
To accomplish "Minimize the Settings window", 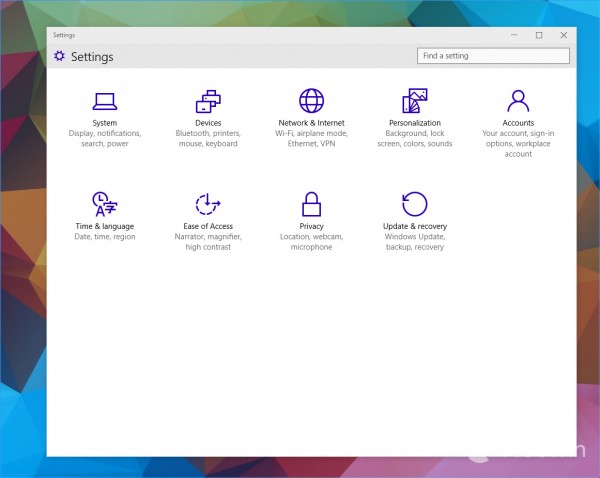I will [513, 35].
